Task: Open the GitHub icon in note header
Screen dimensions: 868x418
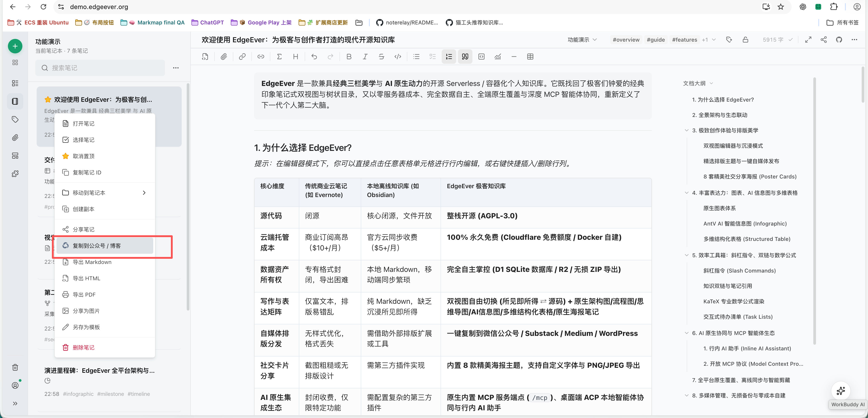Action: tap(839, 40)
